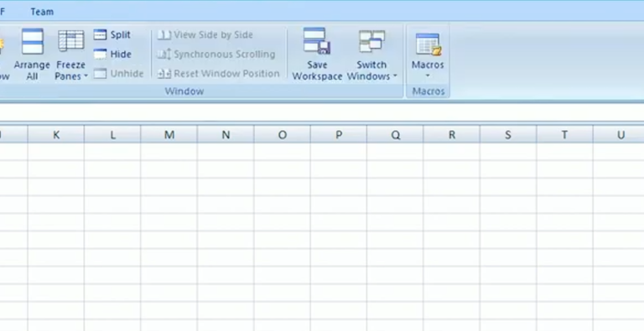Select column K header
The width and height of the screenshot is (644, 331).
pos(56,135)
